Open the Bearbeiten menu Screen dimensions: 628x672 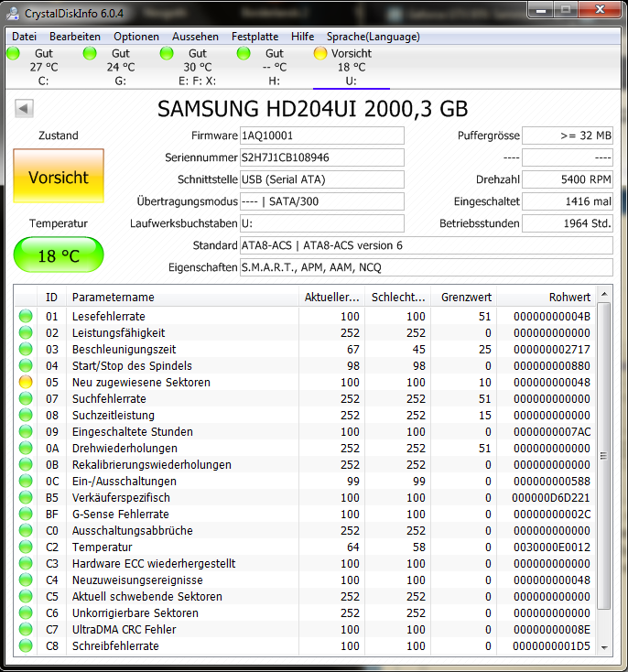point(74,37)
